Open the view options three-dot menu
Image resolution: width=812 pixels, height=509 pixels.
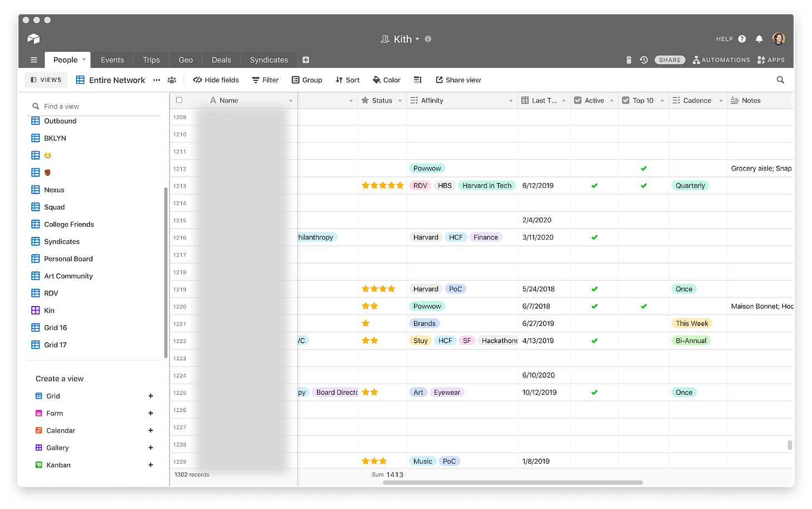coord(157,80)
